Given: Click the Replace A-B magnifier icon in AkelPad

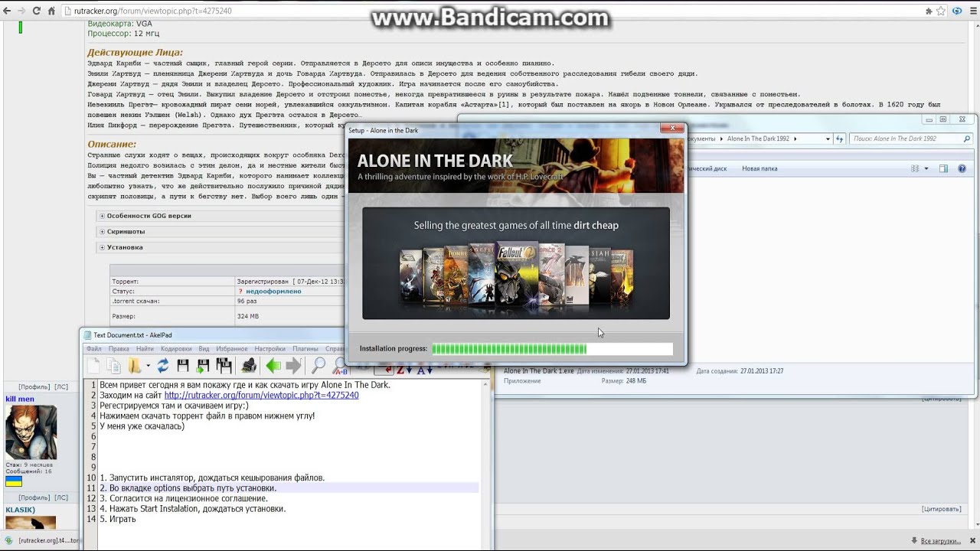Looking at the screenshot, I should coord(339,366).
